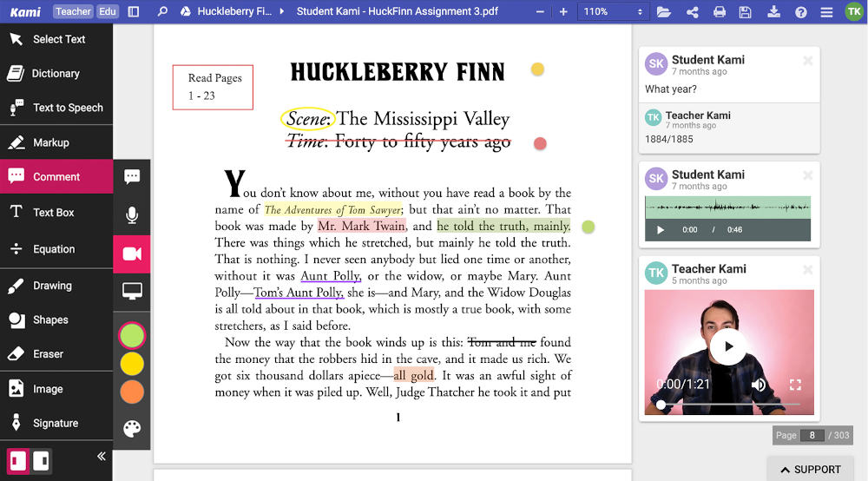This screenshot has height=481, width=868.
Task: Expand the breadcrumb arrow after Huckleberry Fi...
Action: pos(282,11)
